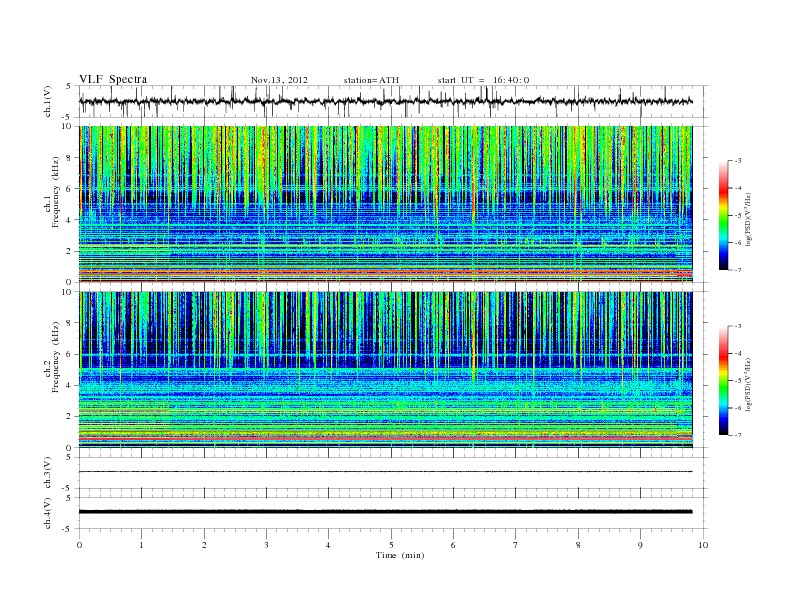Click the 'start UT = 16:40:0' label
Screen dimensions: 792x612
[x=483, y=80]
